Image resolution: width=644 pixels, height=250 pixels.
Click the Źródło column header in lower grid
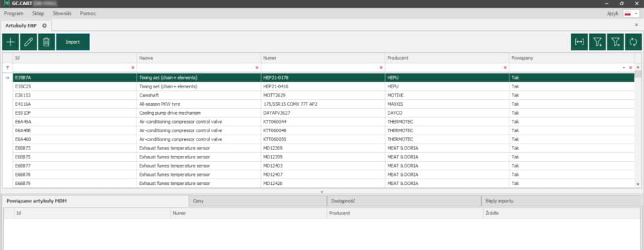point(562,213)
